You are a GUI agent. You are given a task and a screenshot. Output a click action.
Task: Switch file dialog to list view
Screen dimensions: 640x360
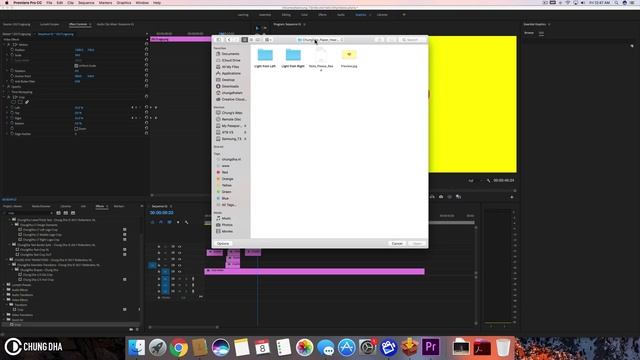251,40
